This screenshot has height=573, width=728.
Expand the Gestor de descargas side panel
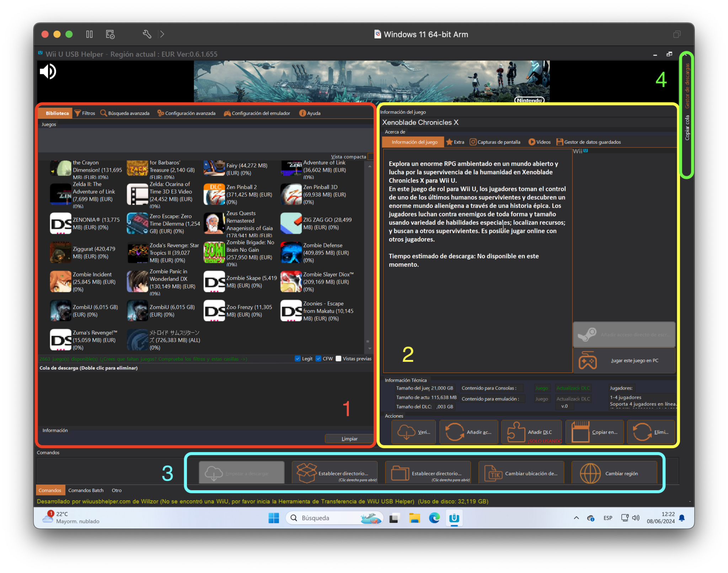pyautogui.click(x=687, y=85)
